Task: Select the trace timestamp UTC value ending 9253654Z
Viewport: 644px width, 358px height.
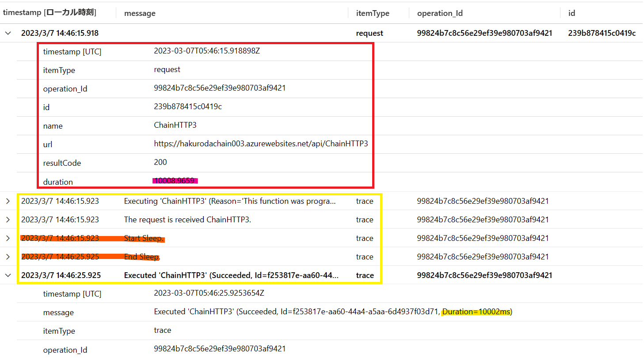Action: click(x=209, y=293)
